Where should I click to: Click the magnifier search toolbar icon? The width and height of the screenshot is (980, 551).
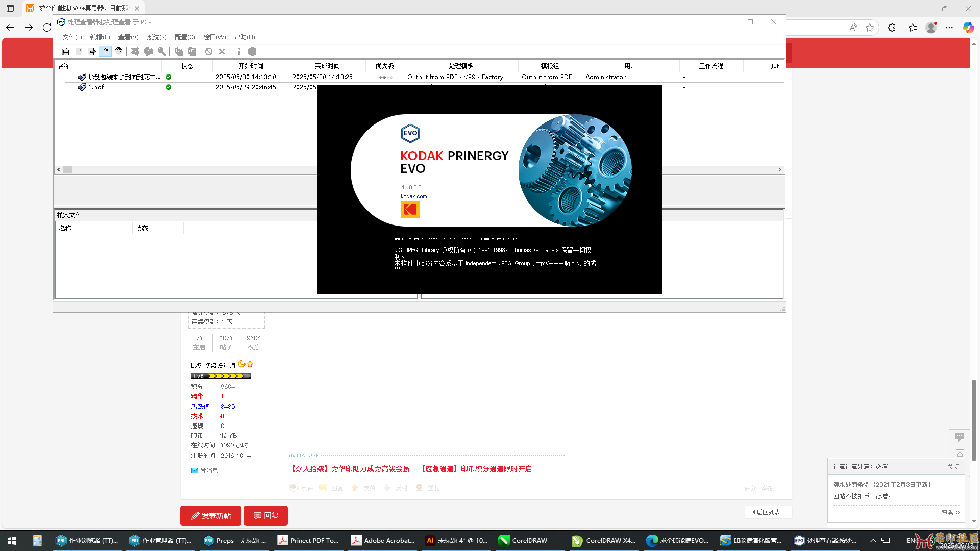[x=162, y=52]
